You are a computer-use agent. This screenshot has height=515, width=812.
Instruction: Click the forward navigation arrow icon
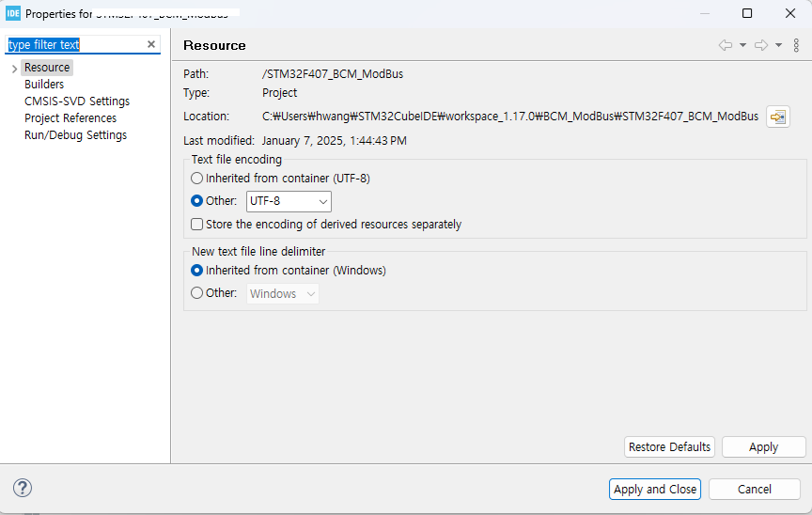(x=761, y=45)
